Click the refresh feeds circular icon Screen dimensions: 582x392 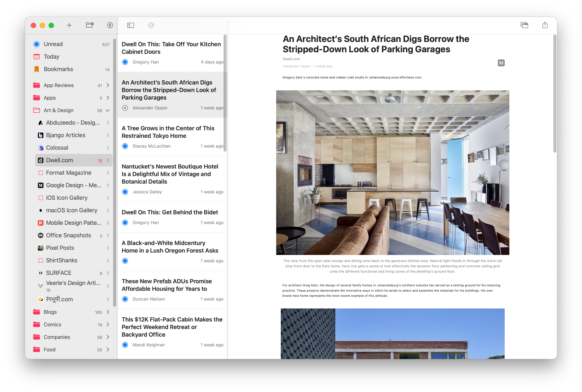point(151,25)
